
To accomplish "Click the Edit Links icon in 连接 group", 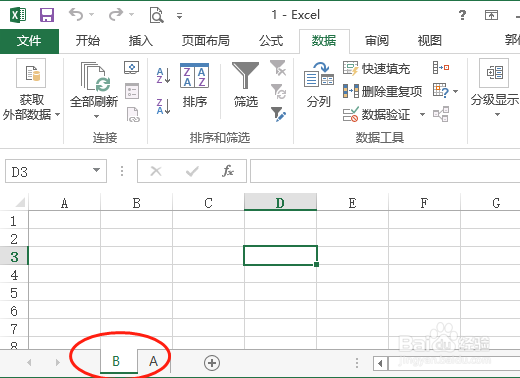I will 133,114.
